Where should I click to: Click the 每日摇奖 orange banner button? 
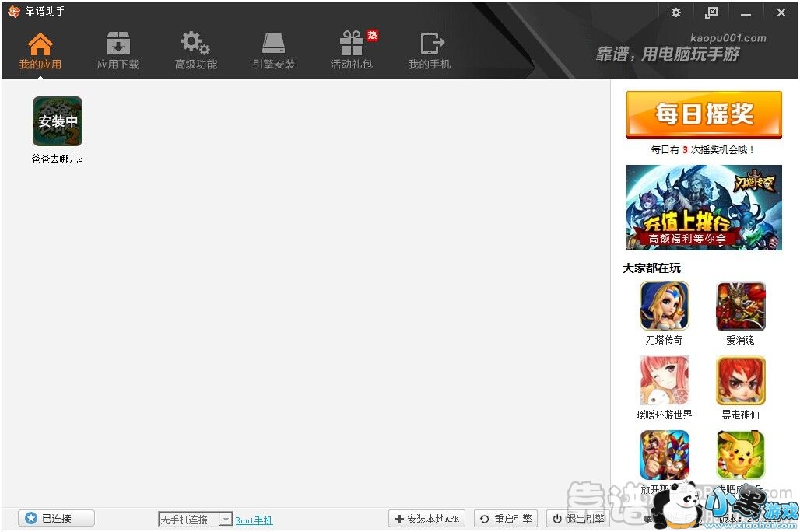704,114
